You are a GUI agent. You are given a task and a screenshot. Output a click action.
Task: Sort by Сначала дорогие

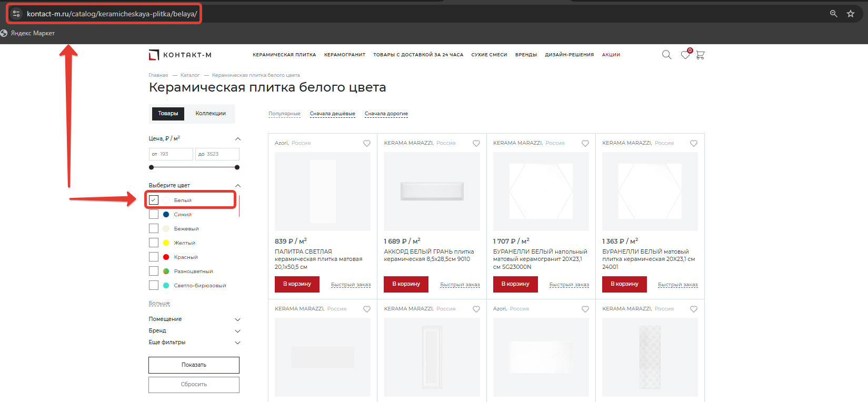click(x=386, y=114)
